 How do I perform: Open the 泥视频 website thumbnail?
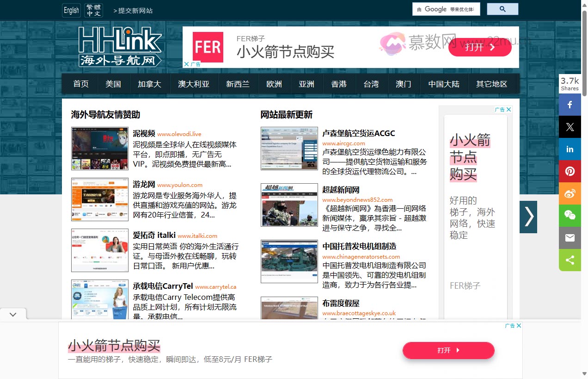coord(99,148)
